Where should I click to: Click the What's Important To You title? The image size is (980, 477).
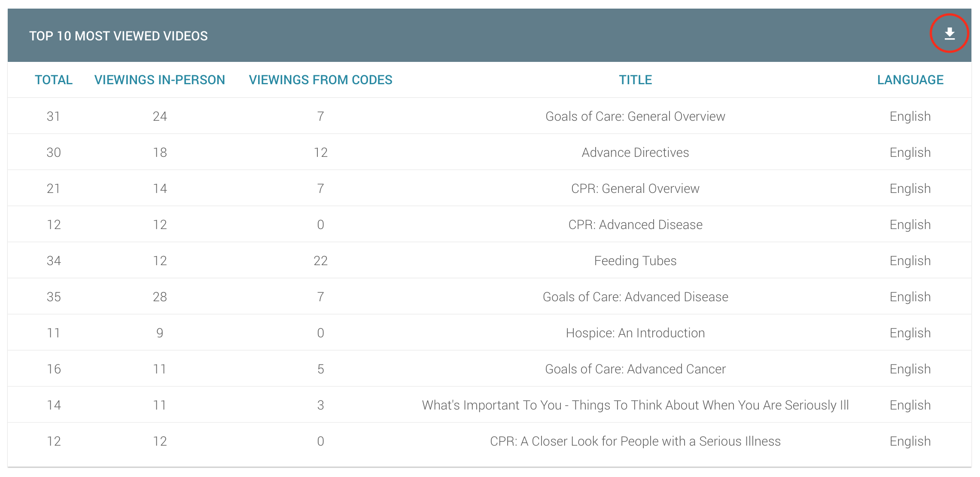coord(635,405)
